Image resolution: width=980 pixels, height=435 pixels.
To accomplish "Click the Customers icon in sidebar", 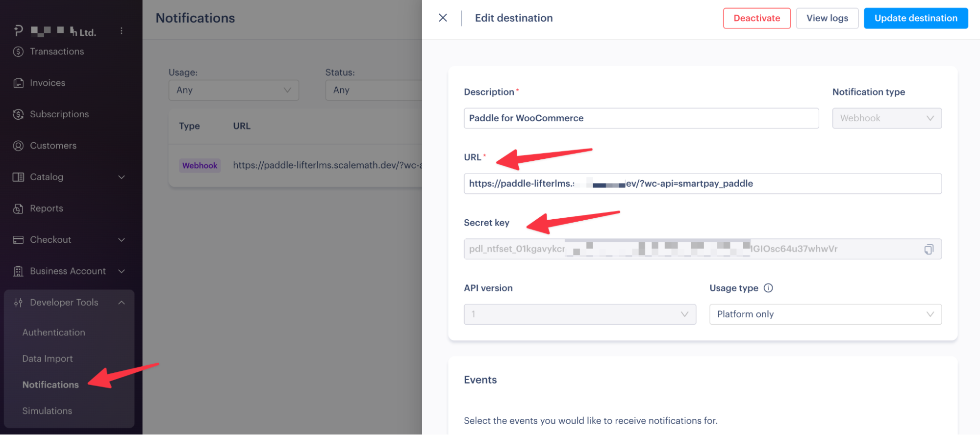I will (18, 146).
